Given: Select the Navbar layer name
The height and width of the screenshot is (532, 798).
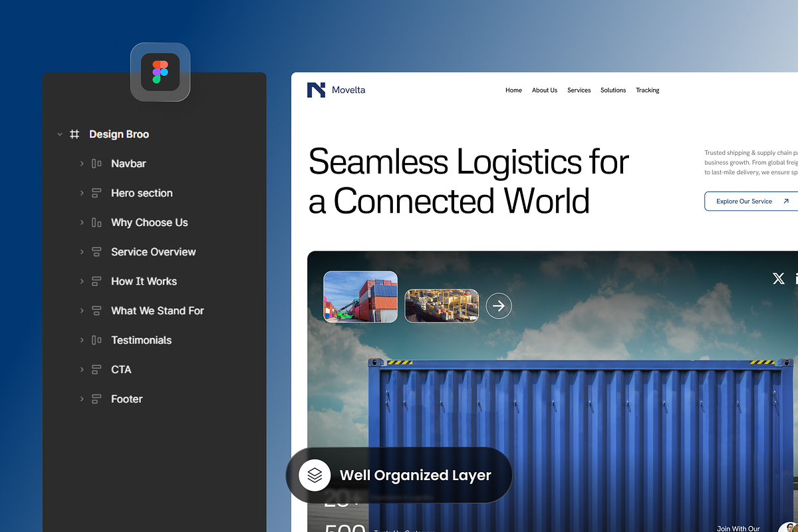Looking at the screenshot, I should 128,164.
